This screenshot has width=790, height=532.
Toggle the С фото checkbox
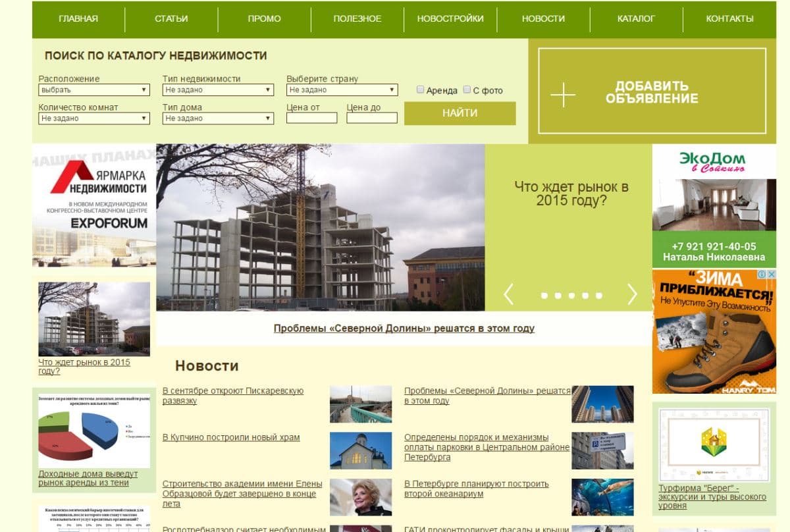[467, 90]
